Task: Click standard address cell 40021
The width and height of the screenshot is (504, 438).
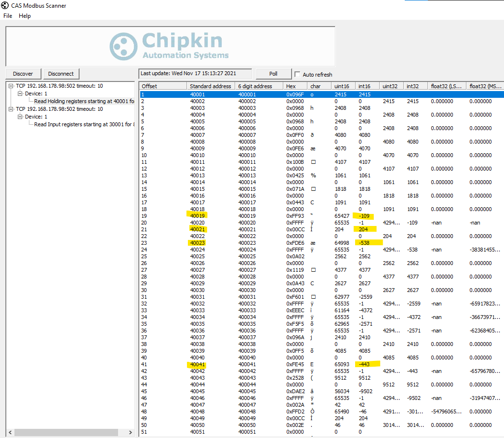Action: point(198,229)
